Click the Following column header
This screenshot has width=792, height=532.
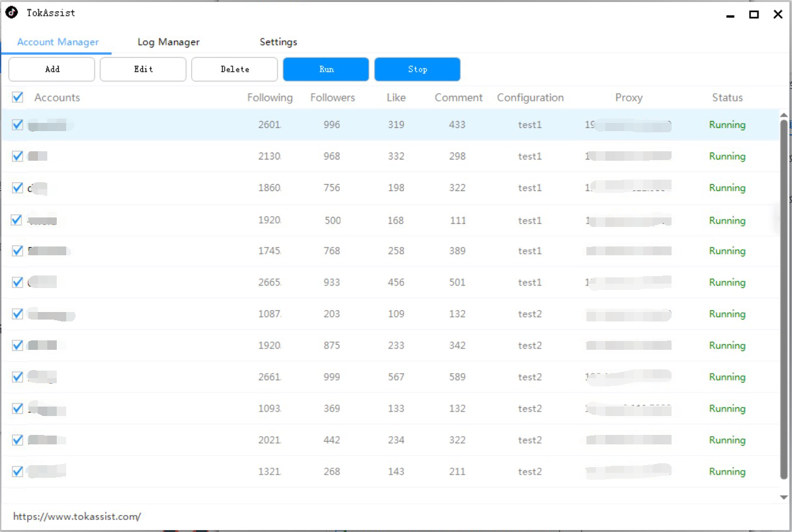(x=270, y=98)
